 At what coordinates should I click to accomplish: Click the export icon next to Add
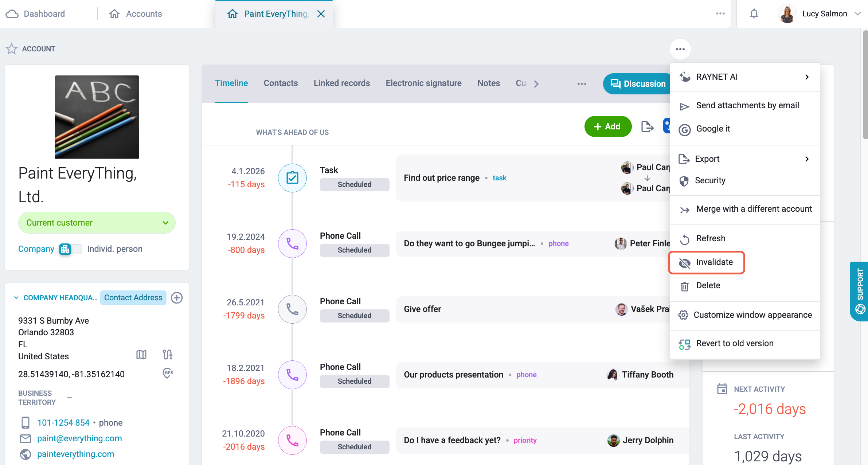click(647, 126)
